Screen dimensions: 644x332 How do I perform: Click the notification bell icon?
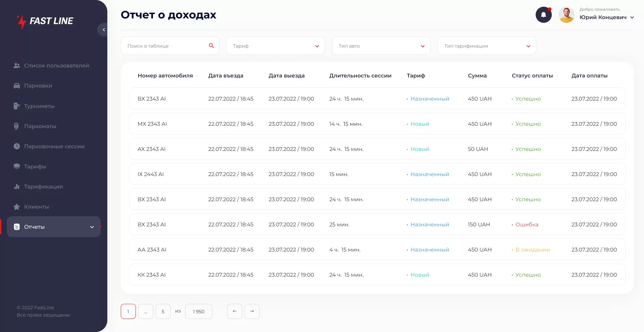tap(543, 15)
